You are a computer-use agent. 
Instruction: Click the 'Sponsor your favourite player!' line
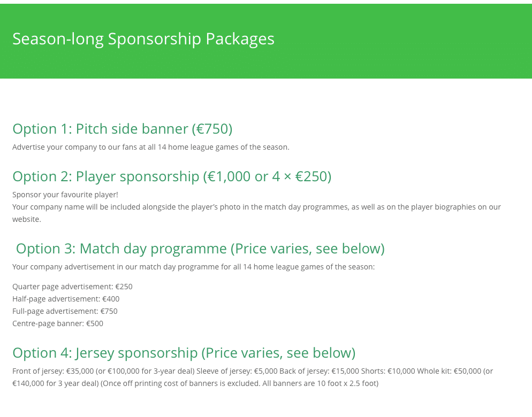(65, 195)
